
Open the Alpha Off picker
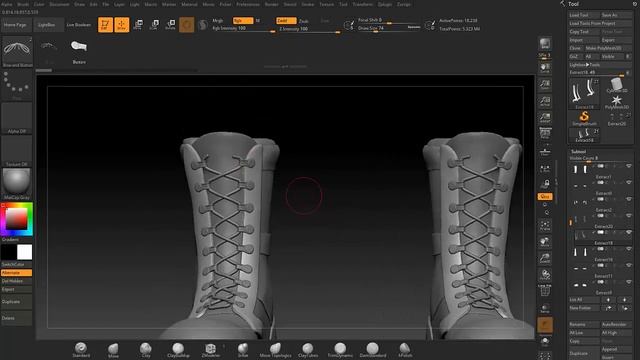17,118
